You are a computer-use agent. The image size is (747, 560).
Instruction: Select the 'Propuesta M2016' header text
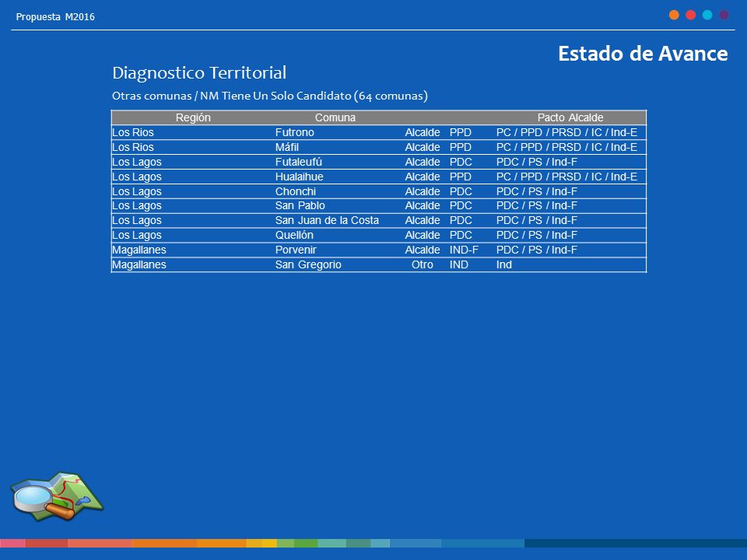pyautogui.click(x=55, y=17)
